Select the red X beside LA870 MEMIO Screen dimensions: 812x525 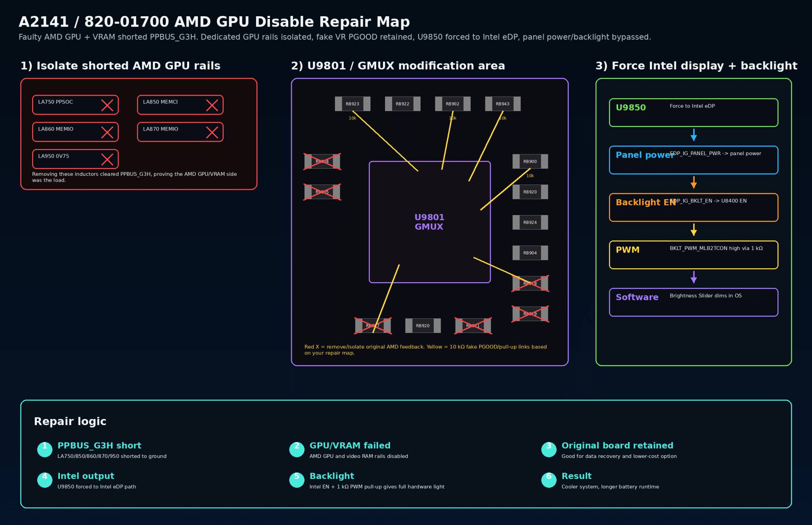tap(212, 132)
